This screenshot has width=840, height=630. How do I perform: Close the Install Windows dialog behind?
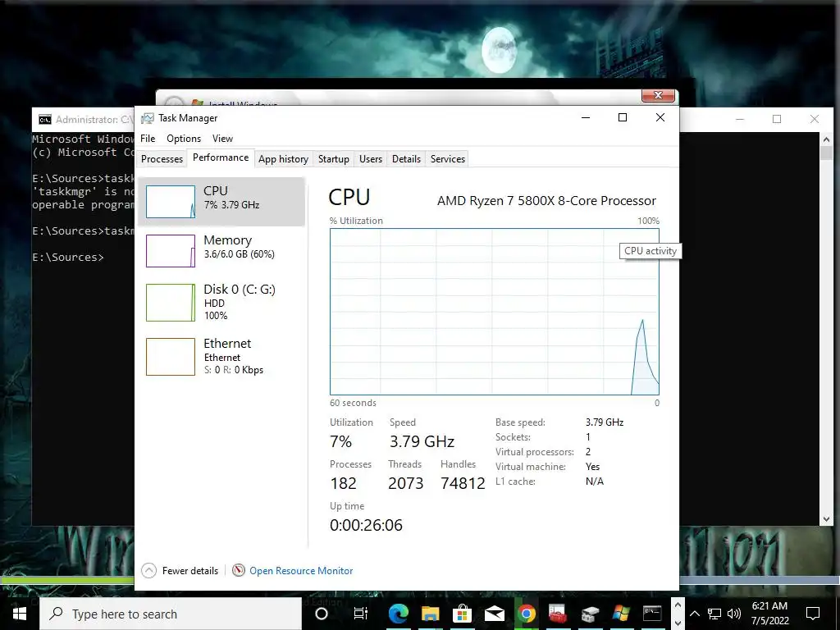658,95
